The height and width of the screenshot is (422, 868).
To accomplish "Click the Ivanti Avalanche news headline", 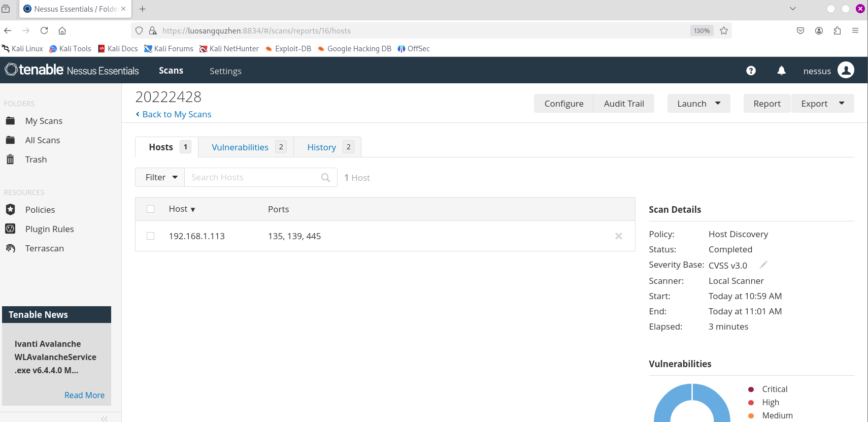I will pos(55,357).
